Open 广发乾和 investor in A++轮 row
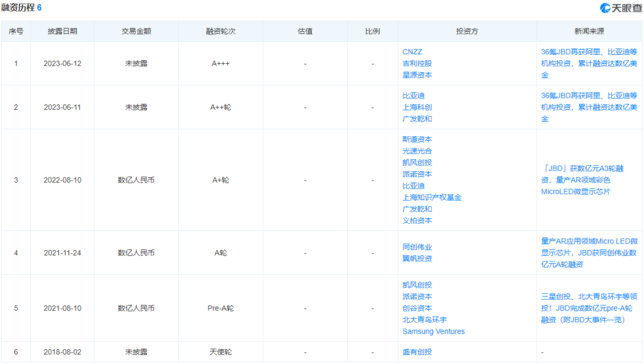 (417, 119)
